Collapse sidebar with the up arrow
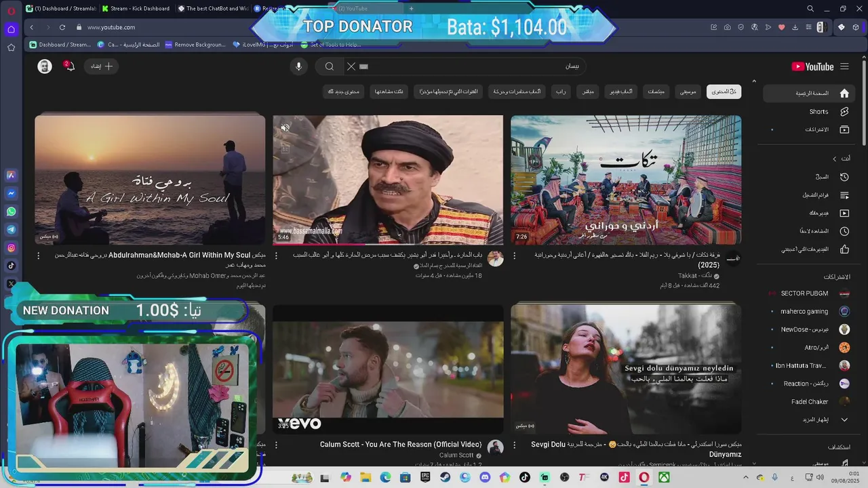This screenshot has height=488, width=868. click(x=754, y=81)
